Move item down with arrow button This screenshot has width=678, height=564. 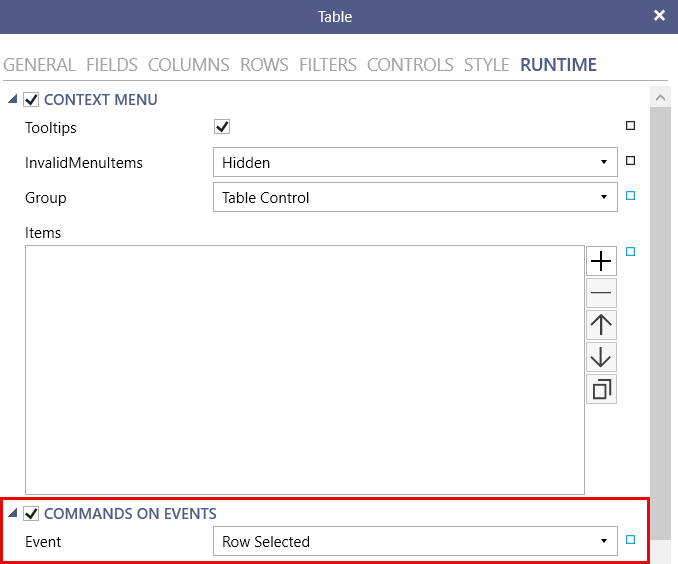601,357
